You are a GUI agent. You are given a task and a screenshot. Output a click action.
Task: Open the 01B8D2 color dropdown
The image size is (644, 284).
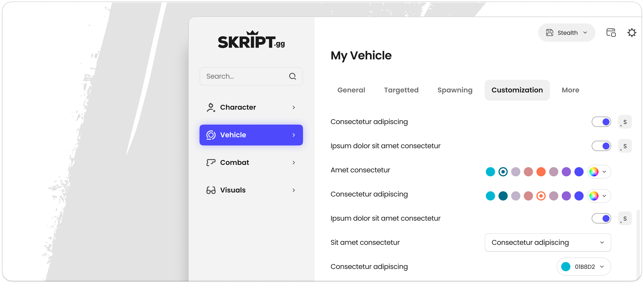583,267
